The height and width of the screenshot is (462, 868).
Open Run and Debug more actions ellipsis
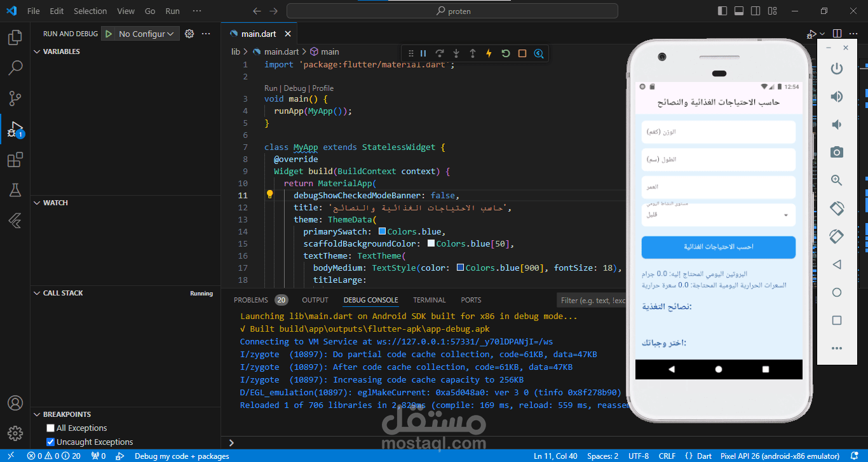pos(206,34)
